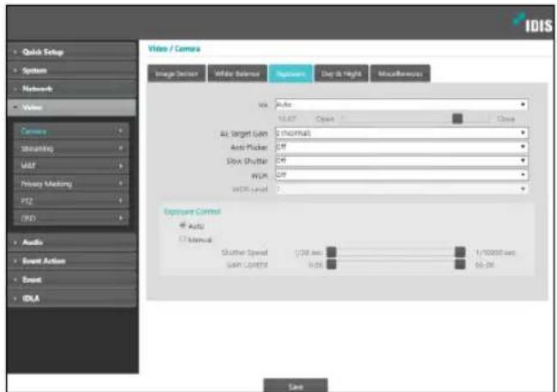The width and height of the screenshot is (557, 392).
Task: Open the Iris dropdown set to Auto
Action: pos(401,105)
